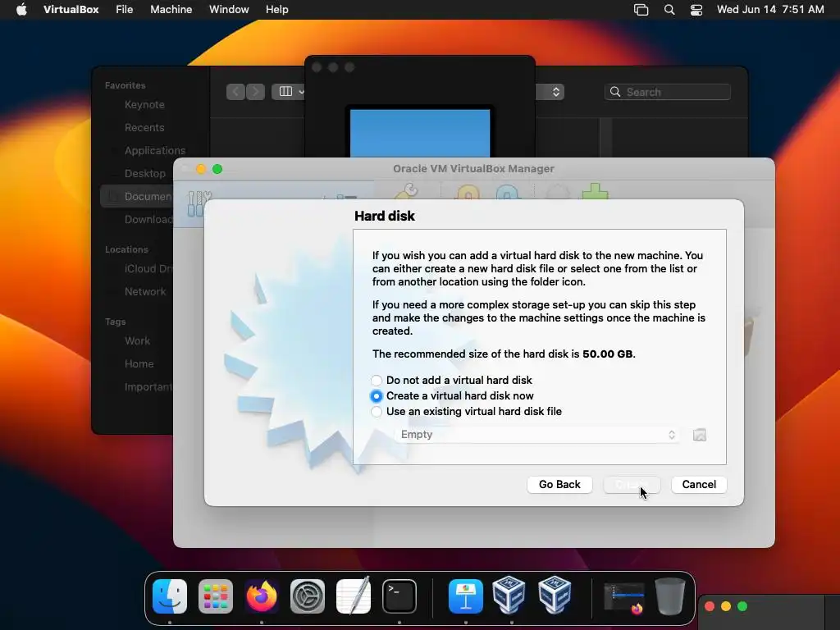This screenshot has width=840, height=630.
Task: Click the VirtualBox Manager Tools icon
Action: click(199, 203)
